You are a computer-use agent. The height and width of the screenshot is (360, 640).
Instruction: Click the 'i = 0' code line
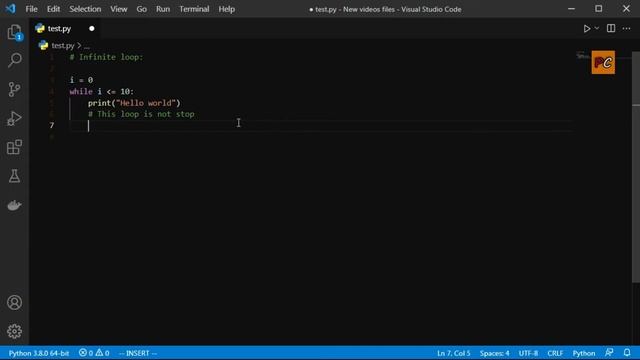click(81, 80)
